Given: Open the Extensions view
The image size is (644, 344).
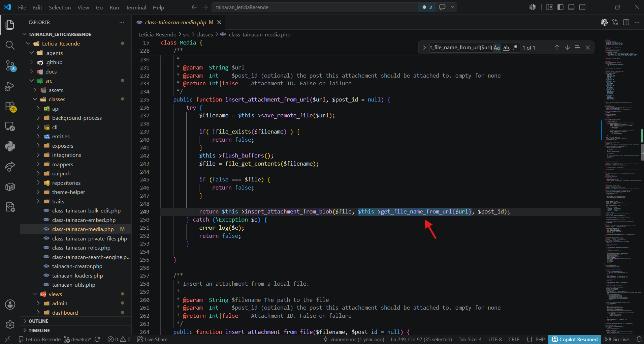Looking at the screenshot, I should (x=10, y=107).
